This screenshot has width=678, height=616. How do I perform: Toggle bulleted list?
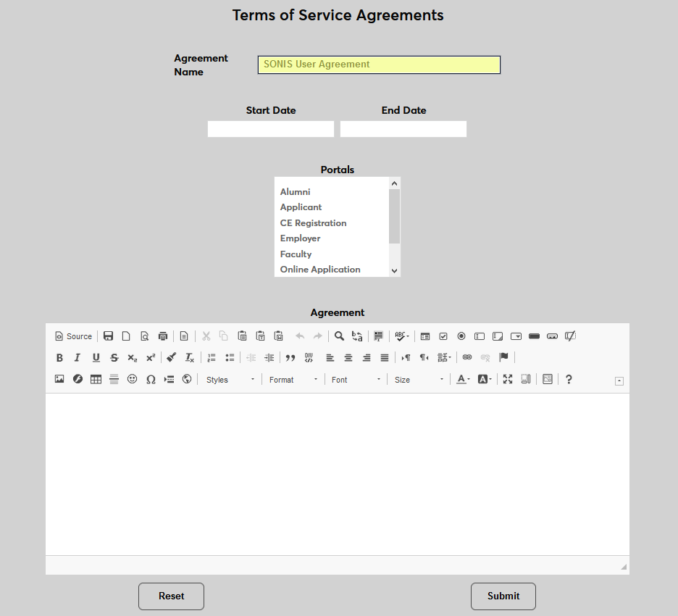(230, 358)
